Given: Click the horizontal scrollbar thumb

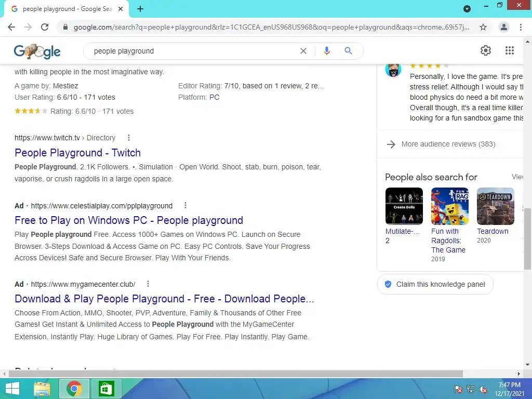Looking at the screenshot, I should coord(236,374).
